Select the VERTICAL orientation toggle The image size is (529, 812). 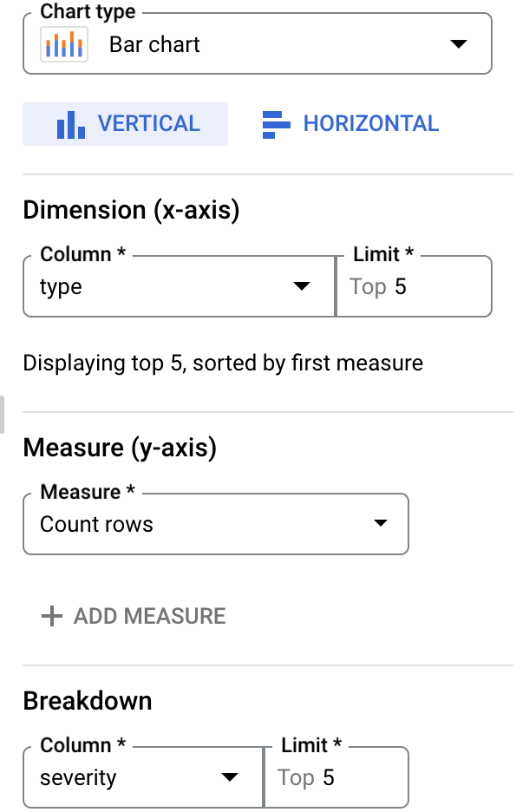[x=125, y=124]
